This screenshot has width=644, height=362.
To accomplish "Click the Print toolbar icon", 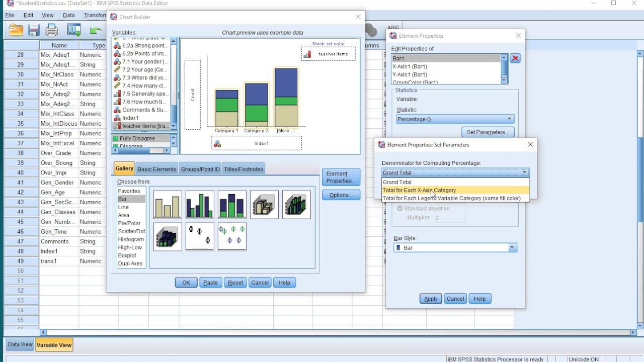I will coord(52,30).
